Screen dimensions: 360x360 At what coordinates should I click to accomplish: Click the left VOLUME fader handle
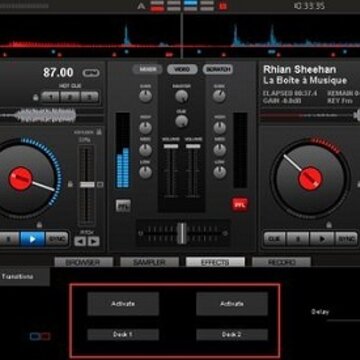pyautogui.click(x=171, y=146)
